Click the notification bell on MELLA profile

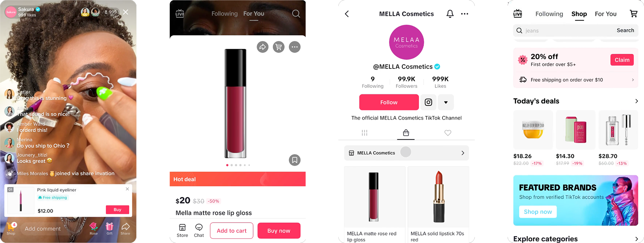tap(450, 14)
